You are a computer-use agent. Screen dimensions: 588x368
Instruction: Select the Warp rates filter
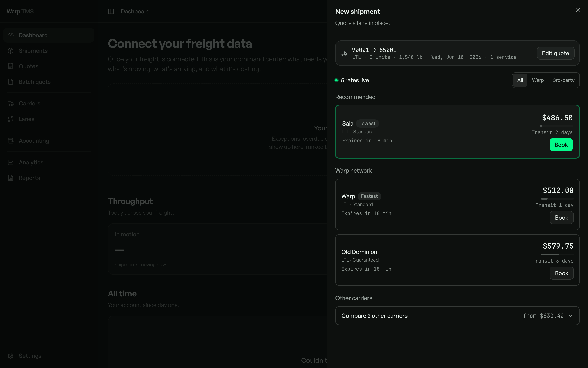click(x=538, y=80)
